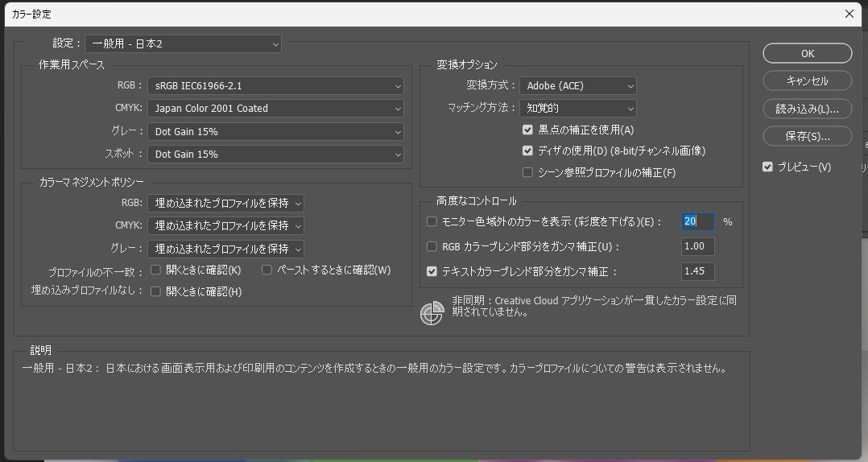Click the 作業用スペース group label
Screen dimensions: 868x462
click(72, 64)
